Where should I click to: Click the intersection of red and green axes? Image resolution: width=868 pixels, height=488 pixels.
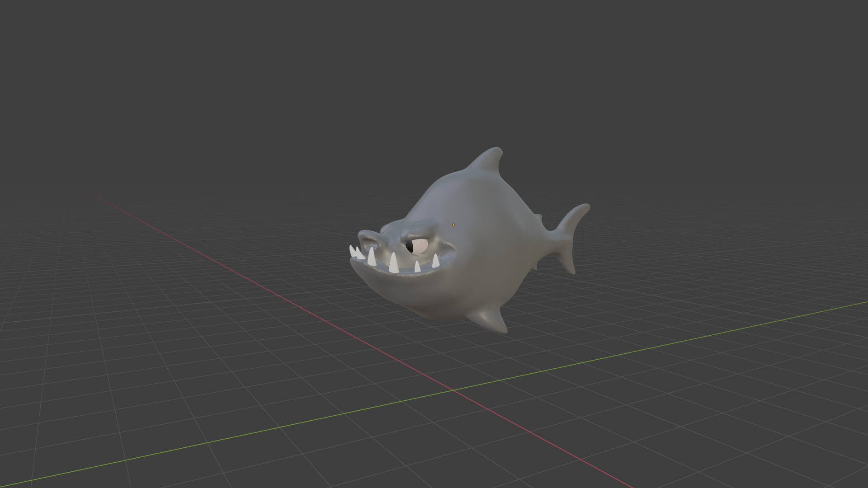(x=452, y=389)
